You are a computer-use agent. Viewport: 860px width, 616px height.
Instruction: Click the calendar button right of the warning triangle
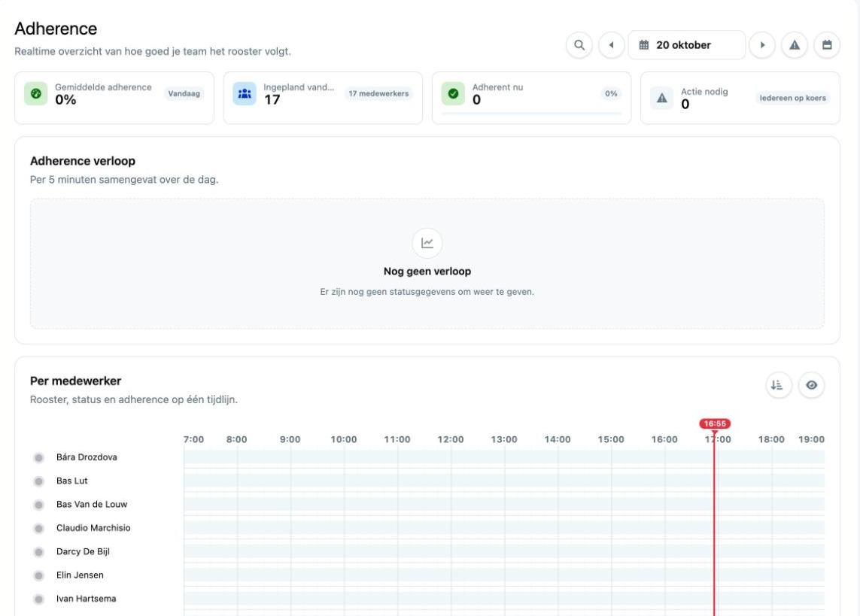(x=827, y=45)
